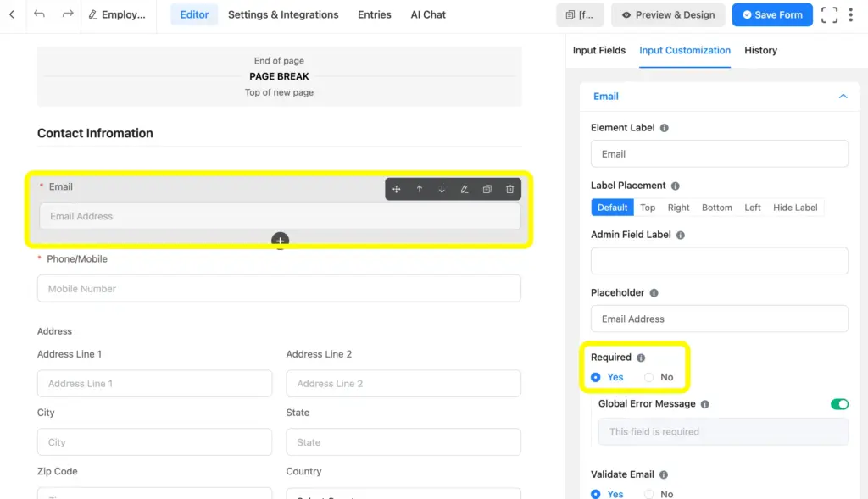868x499 pixels.
Task: Click the move handle icon on Email field
Action: tap(397, 189)
